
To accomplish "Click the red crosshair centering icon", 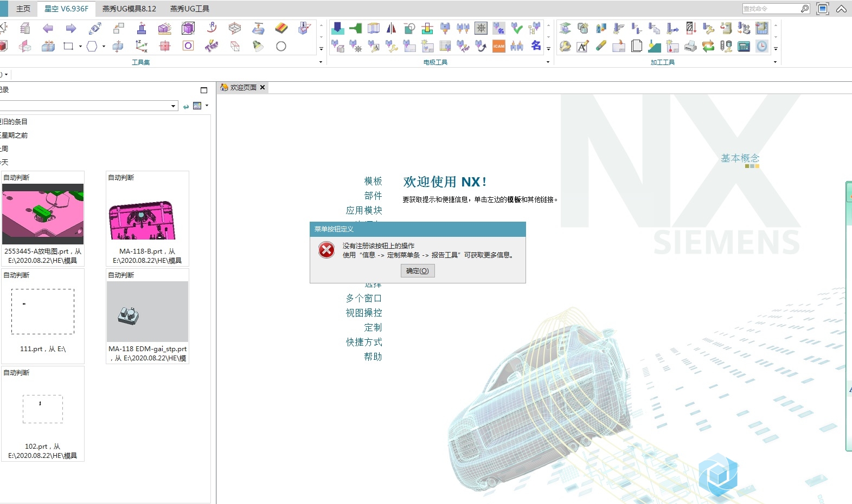I will (165, 46).
